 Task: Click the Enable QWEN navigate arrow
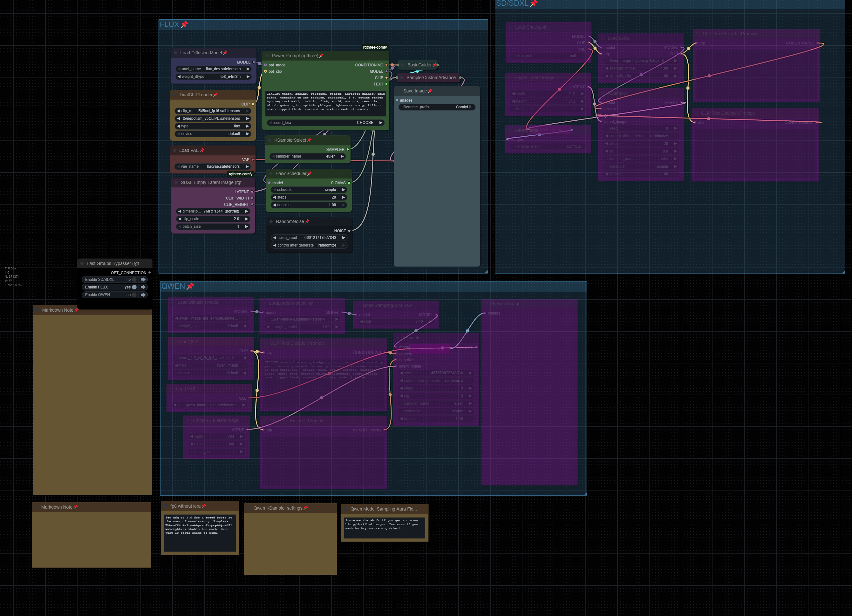click(143, 295)
